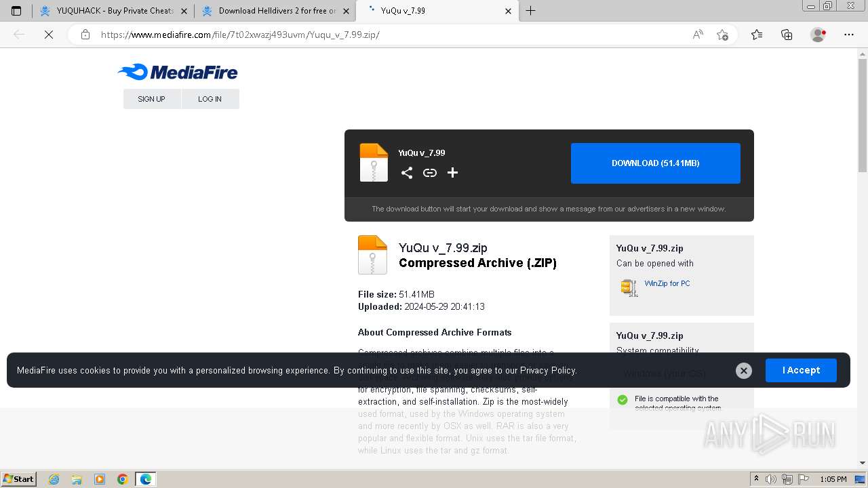Click I Accept cookie button
This screenshot has height=488, width=868.
coord(801,370)
